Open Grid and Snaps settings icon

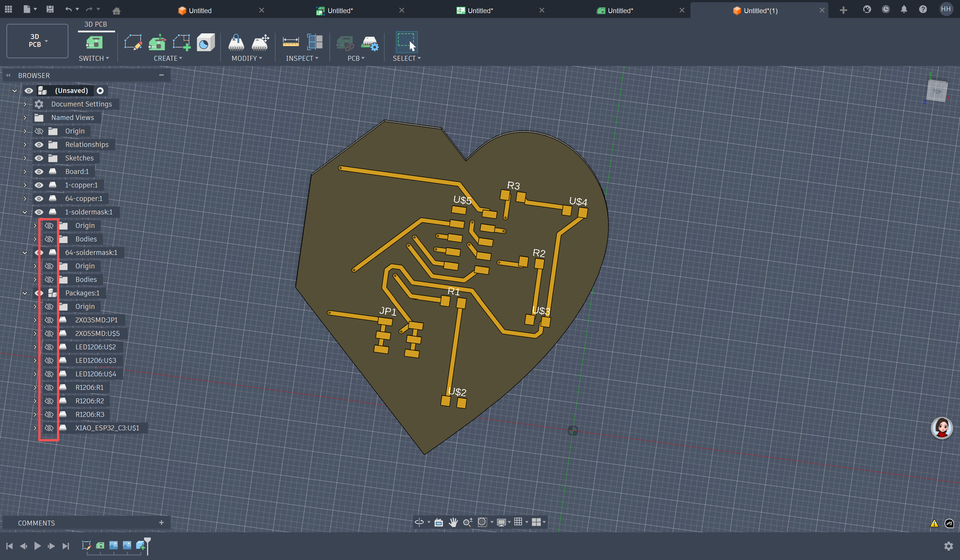[518, 522]
